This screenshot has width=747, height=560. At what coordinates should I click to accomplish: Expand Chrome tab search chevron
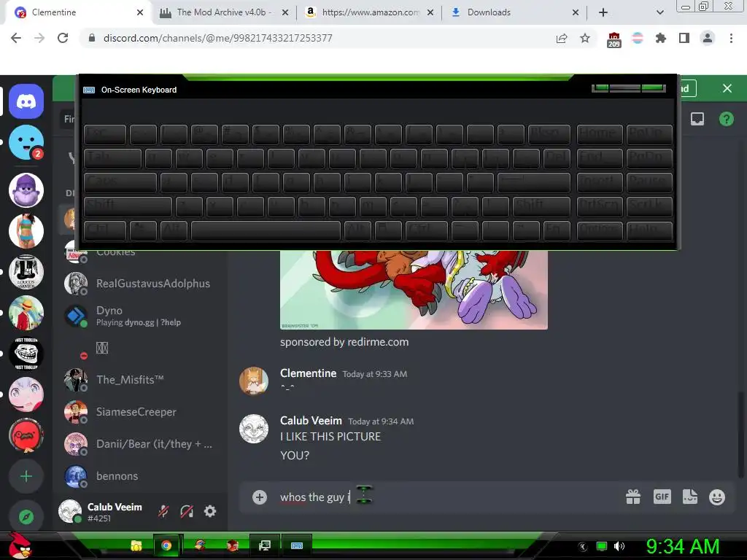click(x=659, y=12)
